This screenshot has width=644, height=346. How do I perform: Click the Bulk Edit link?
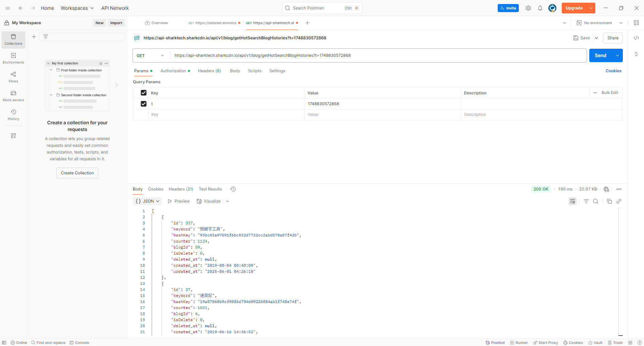click(610, 93)
